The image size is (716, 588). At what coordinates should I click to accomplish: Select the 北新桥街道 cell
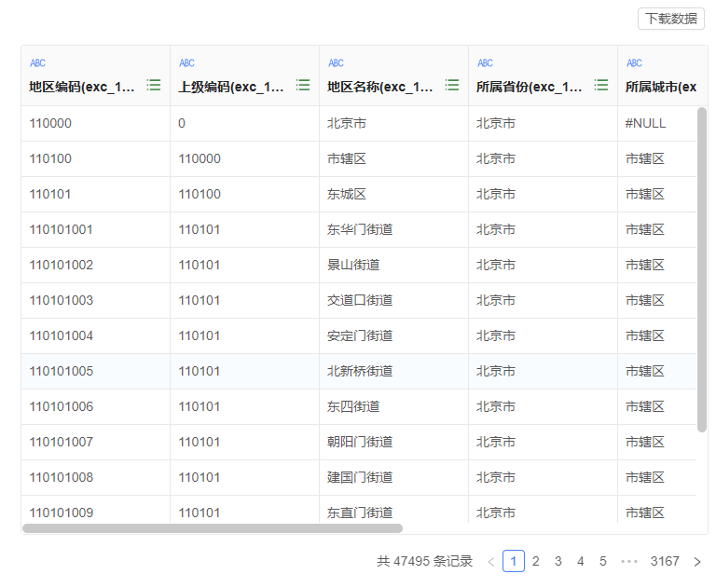360,371
